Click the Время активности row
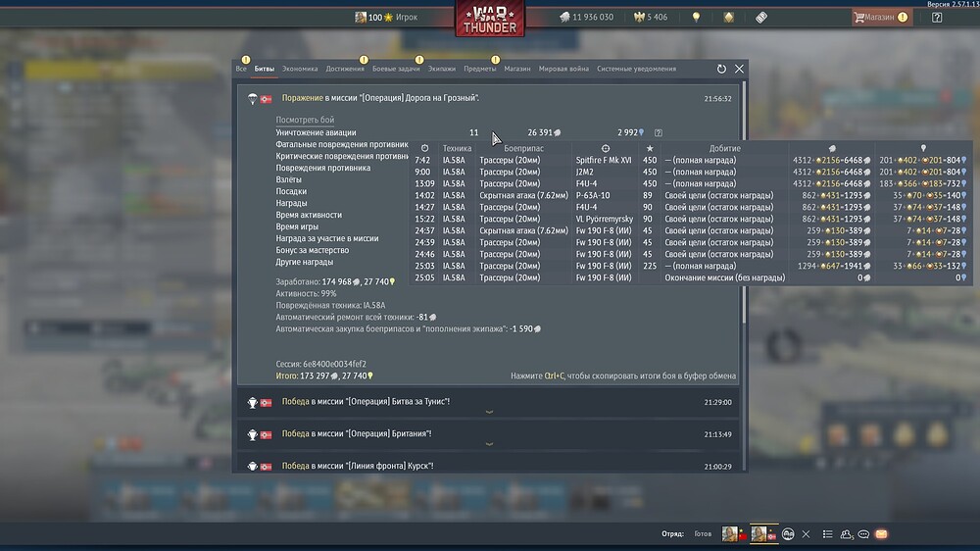The width and height of the screenshot is (980, 551). tap(309, 215)
